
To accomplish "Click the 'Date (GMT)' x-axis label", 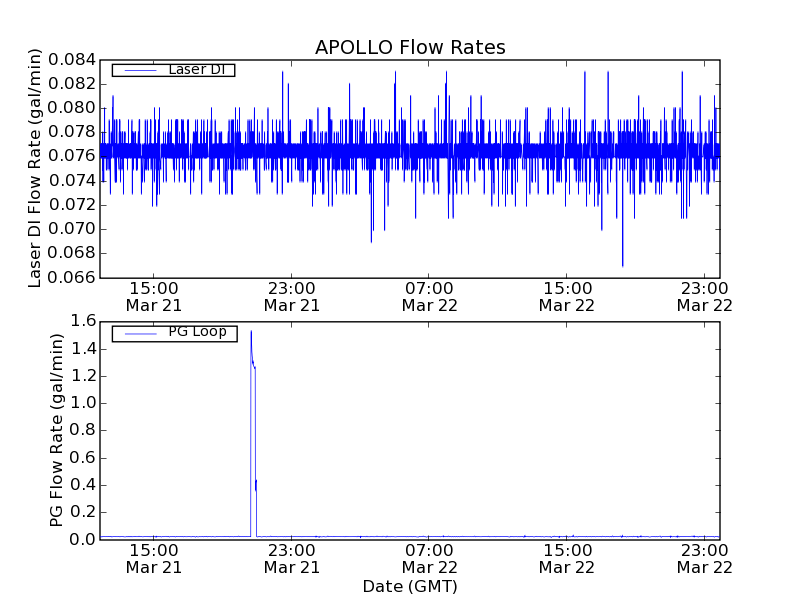I will click(410, 586).
